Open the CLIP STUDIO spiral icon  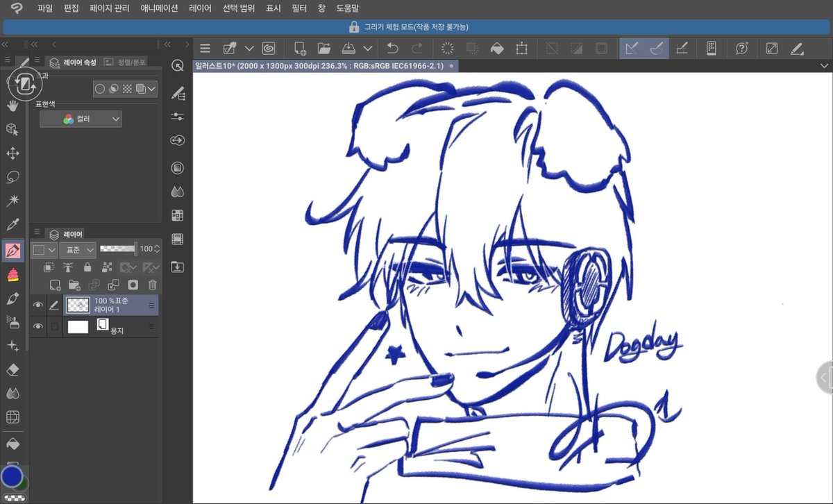click(269, 49)
